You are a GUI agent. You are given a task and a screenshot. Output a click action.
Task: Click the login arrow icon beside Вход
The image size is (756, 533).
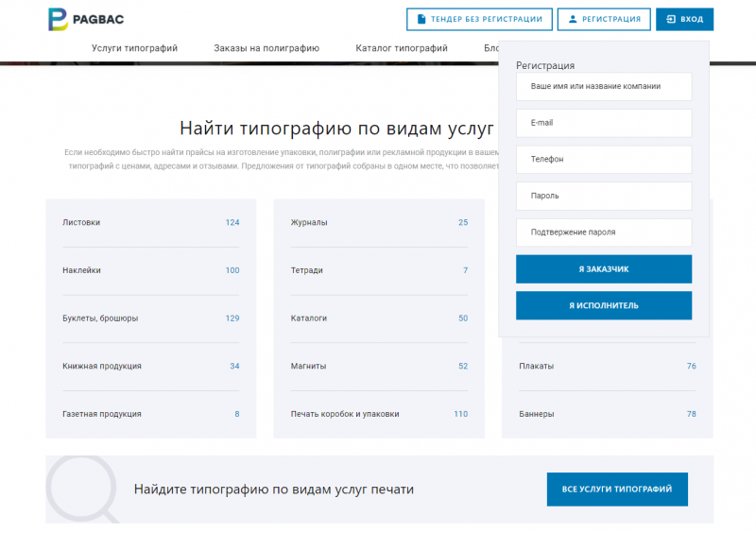[x=671, y=19]
